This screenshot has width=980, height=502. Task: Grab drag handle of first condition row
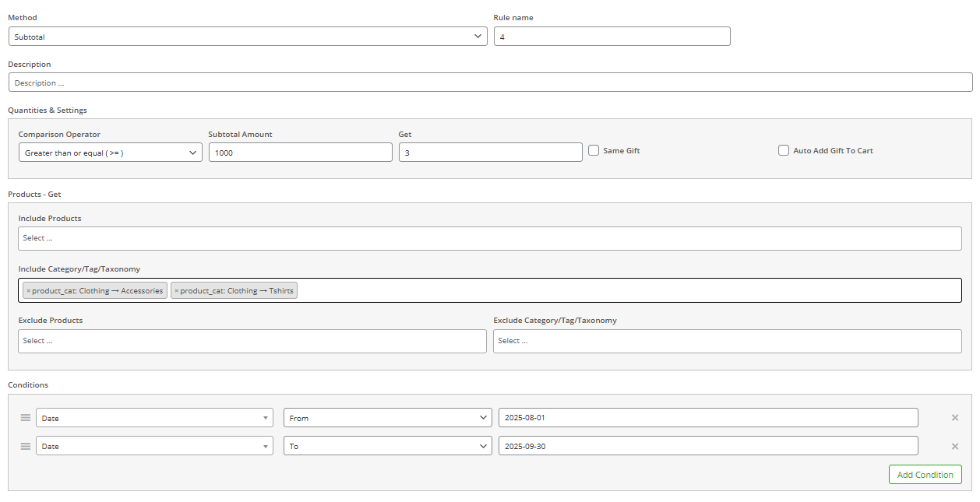(25, 418)
